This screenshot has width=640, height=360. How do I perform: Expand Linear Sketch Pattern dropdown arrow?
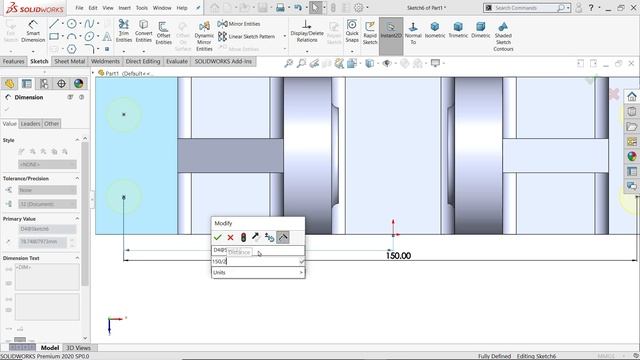point(284,36)
